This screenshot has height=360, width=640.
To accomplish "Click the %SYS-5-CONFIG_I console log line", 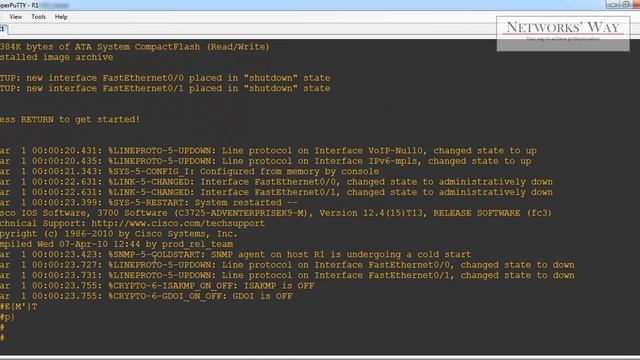I will (189, 171).
